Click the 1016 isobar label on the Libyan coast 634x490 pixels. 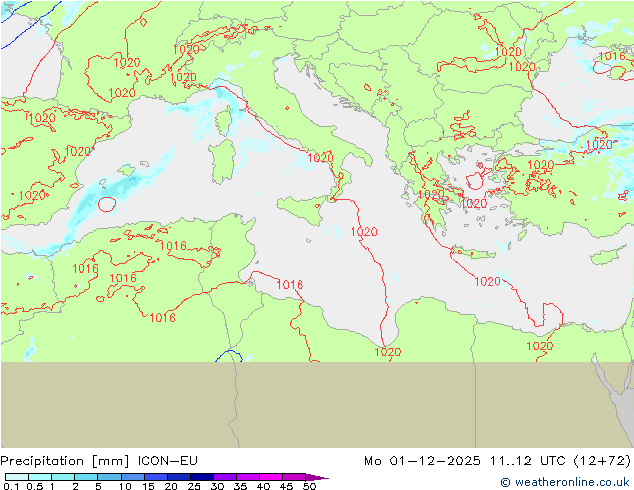(x=290, y=285)
